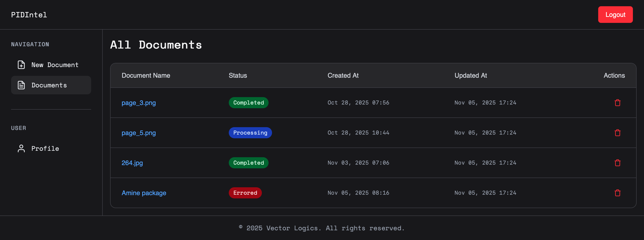Delete the page_3.png document via trash icon
Screen dimensions: 644x240
pyautogui.click(x=617, y=103)
